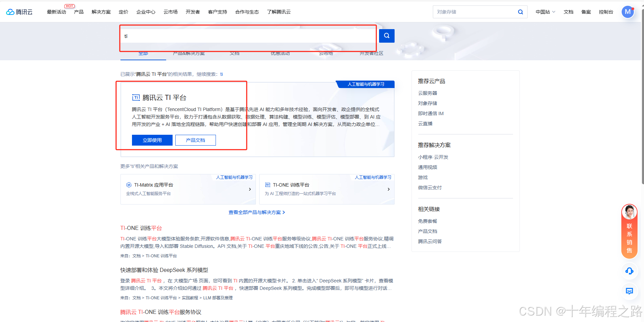
Task: Click 文档 link in top bar
Action: pos(569,12)
